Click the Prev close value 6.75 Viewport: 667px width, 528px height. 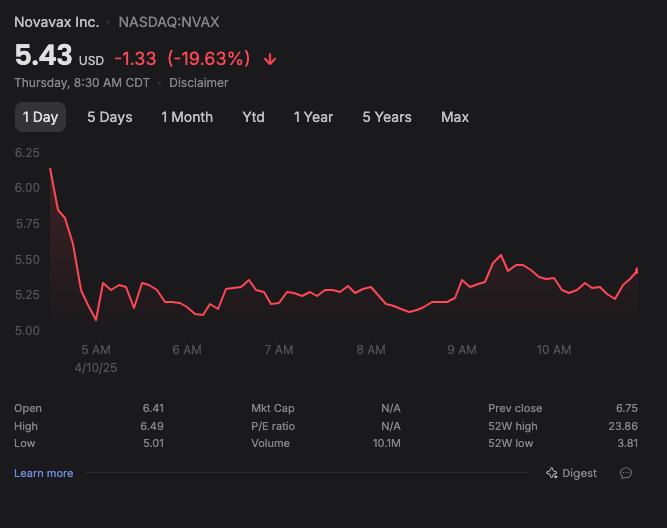pos(627,408)
